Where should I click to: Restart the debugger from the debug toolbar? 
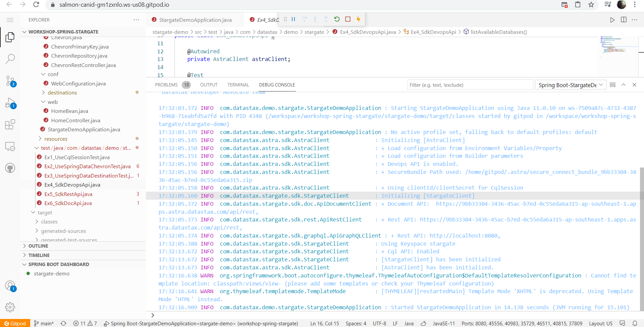(x=337, y=19)
